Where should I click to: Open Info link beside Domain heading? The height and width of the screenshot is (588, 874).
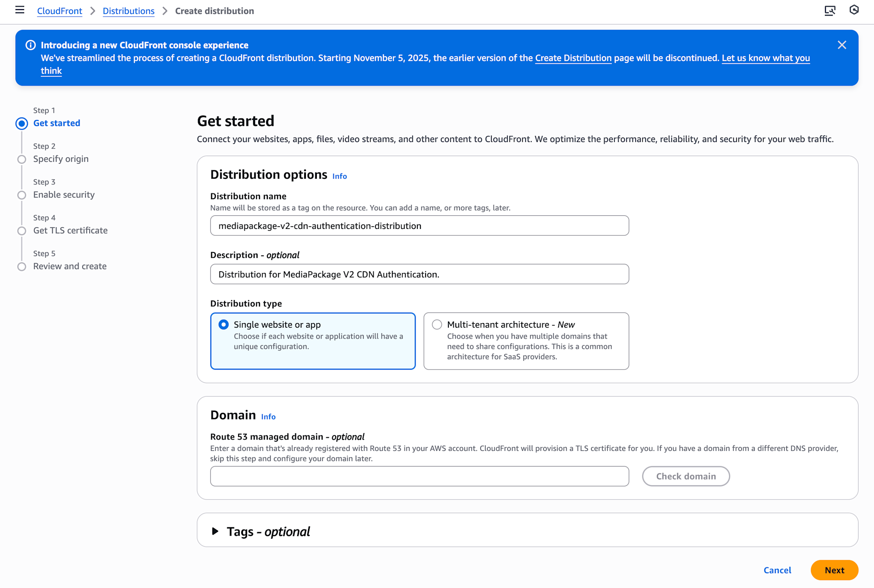pyautogui.click(x=268, y=417)
